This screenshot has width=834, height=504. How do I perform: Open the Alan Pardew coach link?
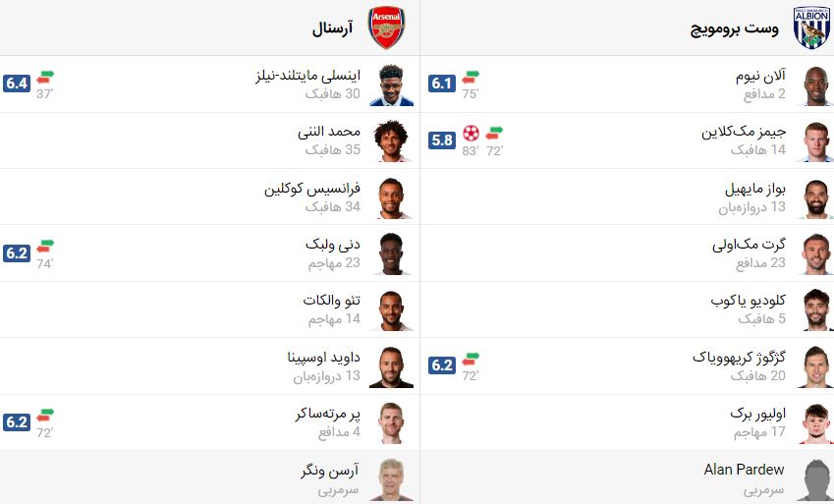pos(744,470)
